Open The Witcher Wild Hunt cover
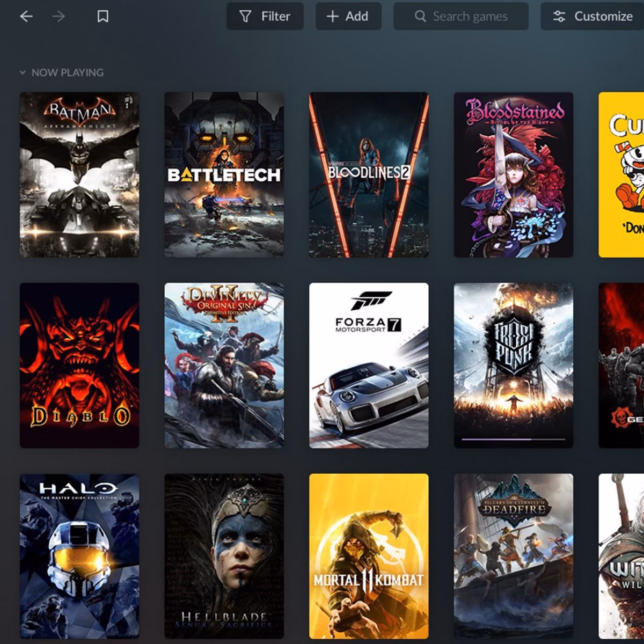Image resolution: width=644 pixels, height=644 pixels. click(621, 556)
